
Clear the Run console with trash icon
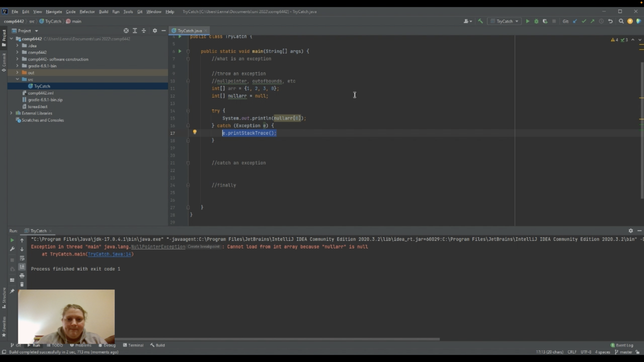(22, 284)
